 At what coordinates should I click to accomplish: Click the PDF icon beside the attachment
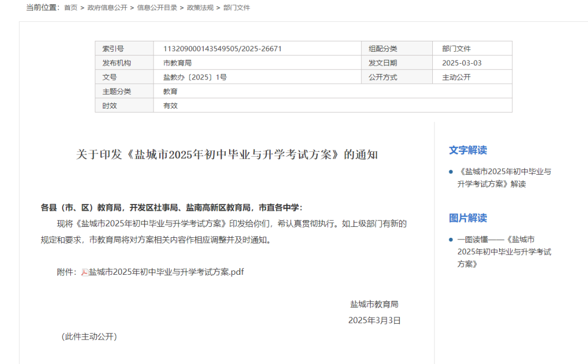click(85, 273)
